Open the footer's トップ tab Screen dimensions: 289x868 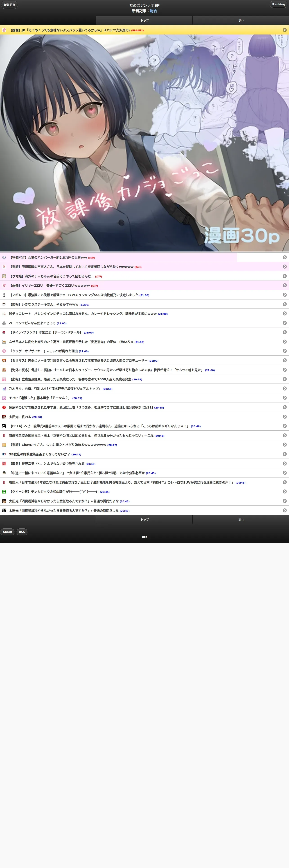pyautogui.click(x=145, y=520)
